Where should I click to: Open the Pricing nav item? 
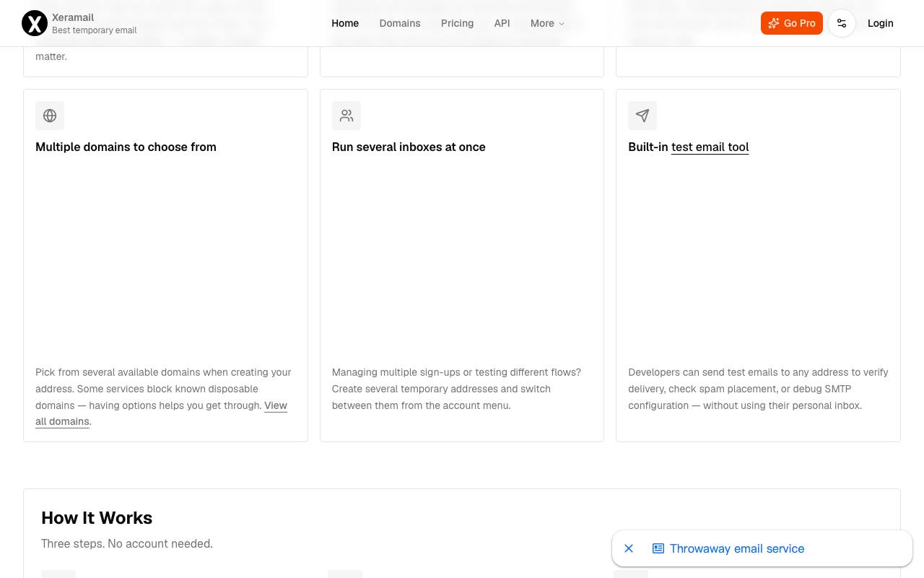point(458,23)
